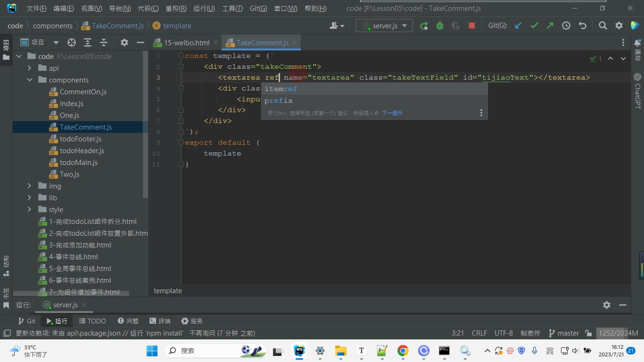Viewport: 644px width, 362px height.
Task: Click the blue Git update project arrow
Action: (x=518, y=26)
